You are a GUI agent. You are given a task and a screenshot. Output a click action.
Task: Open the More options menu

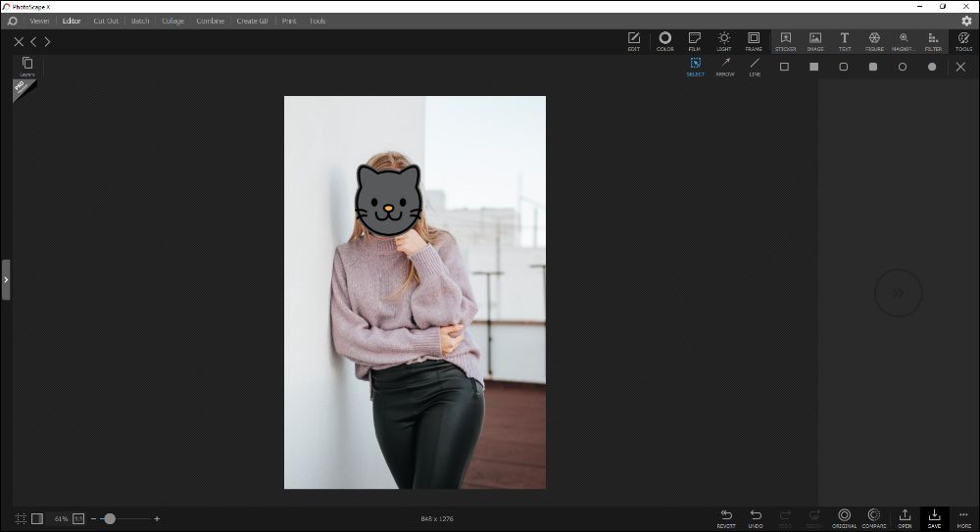coord(963,517)
